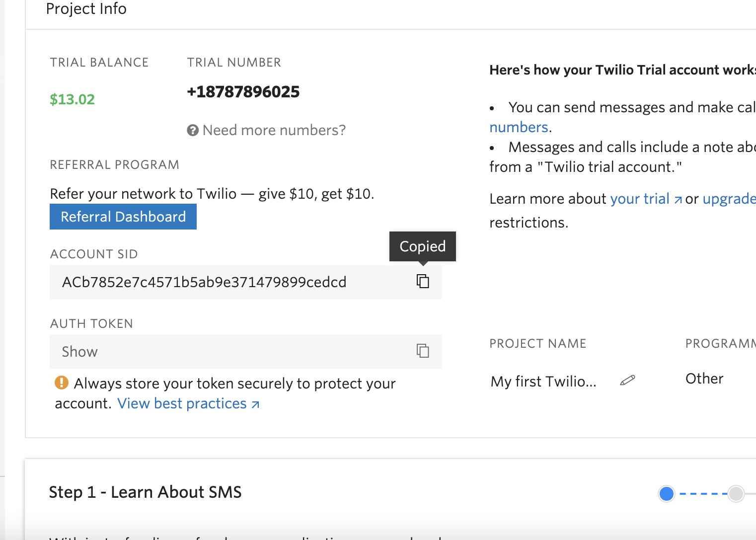Copy the Account SID value
The image size is (756, 540).
(x=423, y=282)
